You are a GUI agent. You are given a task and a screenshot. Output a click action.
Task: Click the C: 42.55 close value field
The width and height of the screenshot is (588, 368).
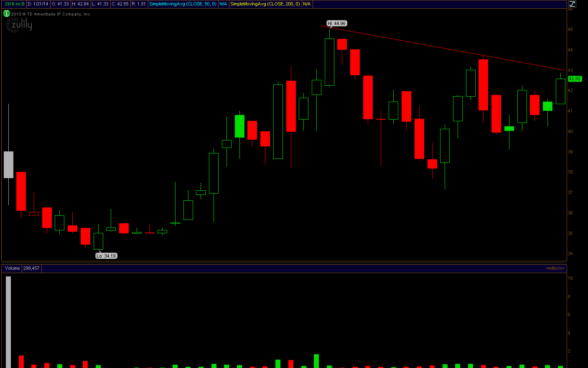(120, 4)
